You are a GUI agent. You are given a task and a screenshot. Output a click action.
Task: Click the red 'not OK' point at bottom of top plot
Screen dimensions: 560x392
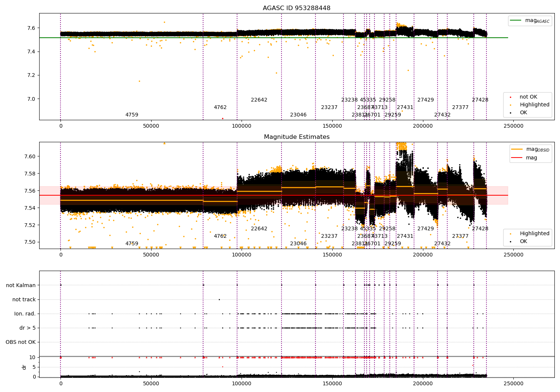point(223,118)
